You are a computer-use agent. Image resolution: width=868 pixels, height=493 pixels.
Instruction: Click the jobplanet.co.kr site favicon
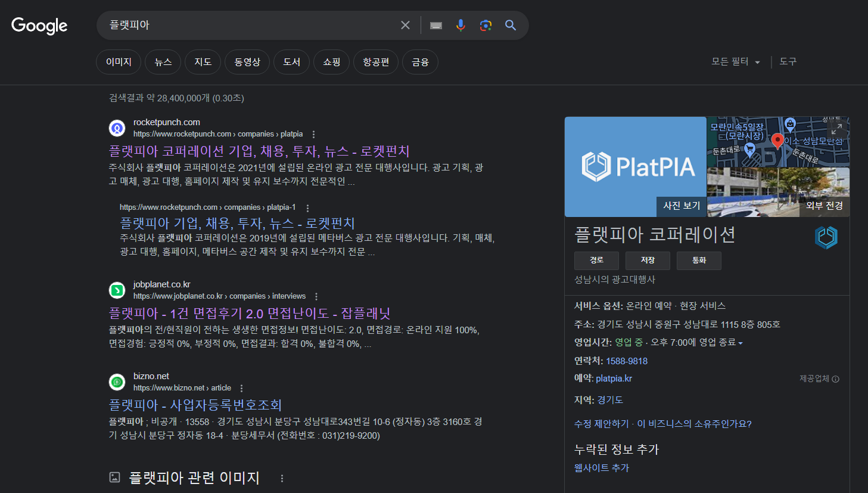117,290
